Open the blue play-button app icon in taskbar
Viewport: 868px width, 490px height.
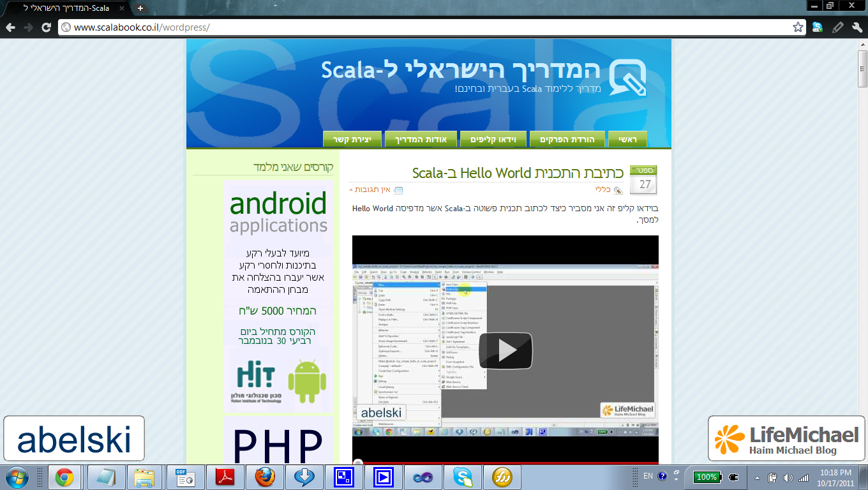click(384, 477)
